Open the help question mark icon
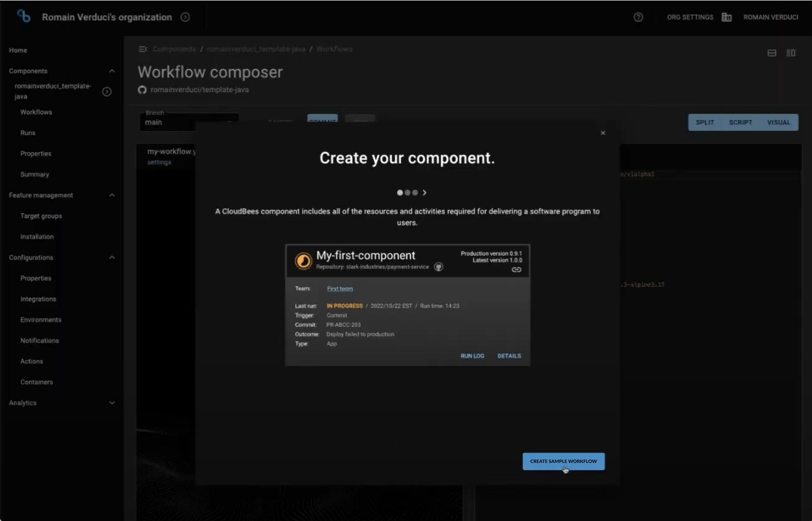 click(638, 17)
